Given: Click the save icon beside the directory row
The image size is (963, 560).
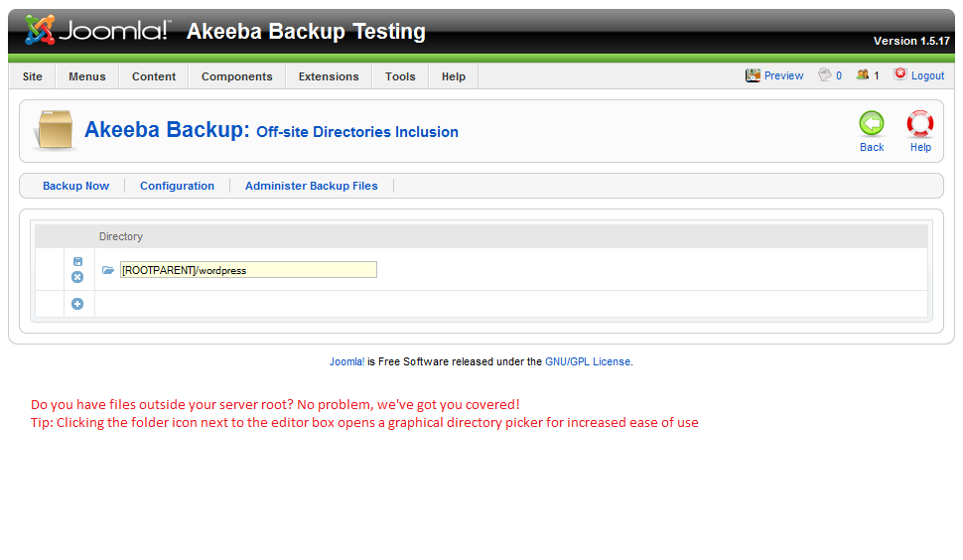Looking at the screenshot, I should (x=77, y=262).
